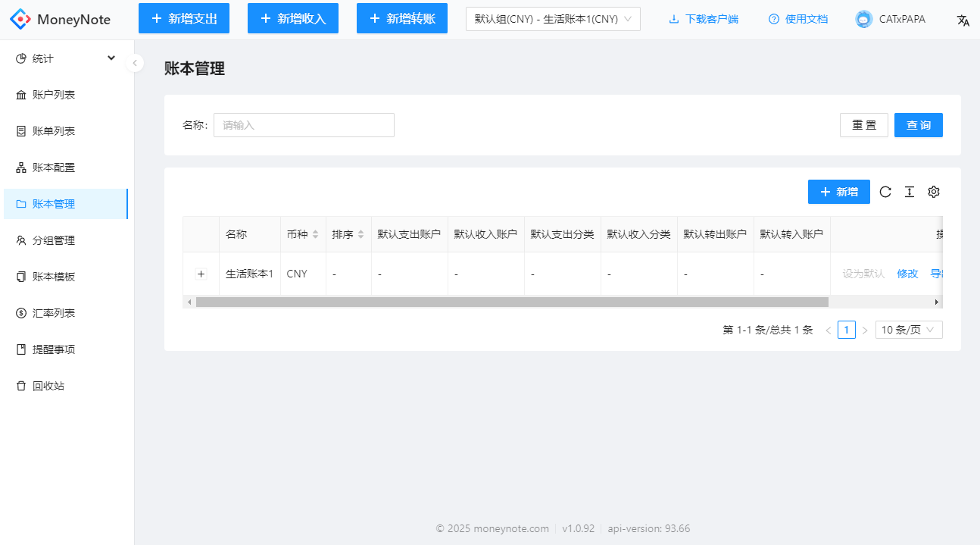This screenshot has width=980, height=545.
Task: Click the 重置 button
Action: point(864,125)
